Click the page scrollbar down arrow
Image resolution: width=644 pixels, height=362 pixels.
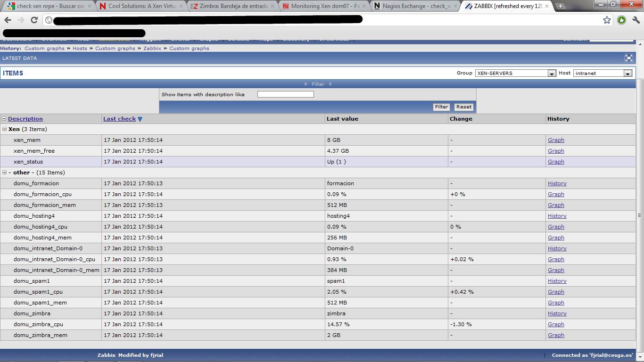640,358
